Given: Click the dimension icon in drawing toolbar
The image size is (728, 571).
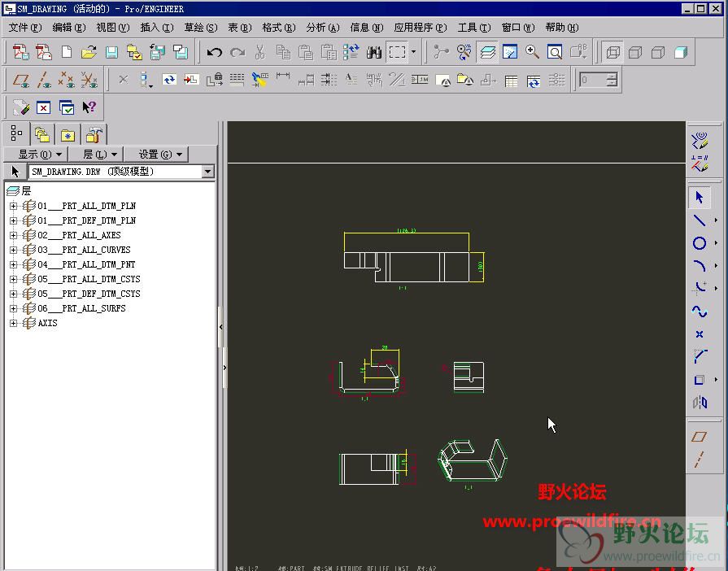Looking at the screenshot, I should [x=283, y=78].
